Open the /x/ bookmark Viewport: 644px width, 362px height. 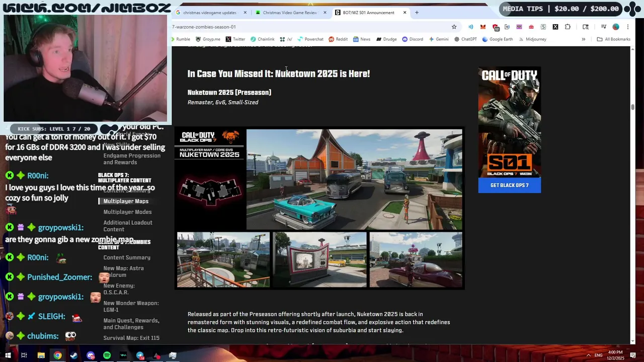coord(286,39)
